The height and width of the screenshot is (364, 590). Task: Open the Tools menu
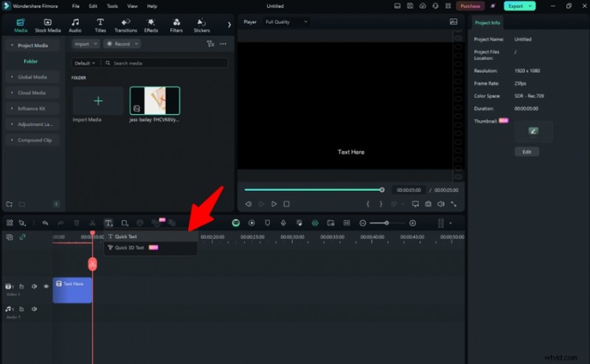112,6
